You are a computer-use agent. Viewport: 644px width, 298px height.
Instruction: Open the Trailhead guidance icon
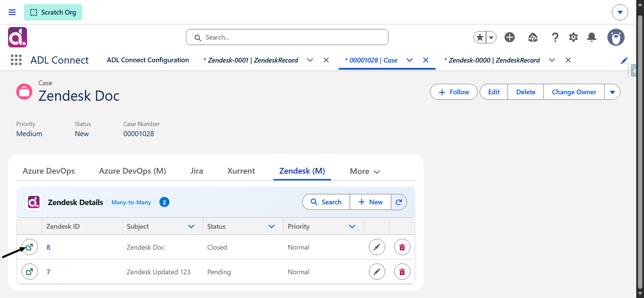tap(533, 37)
